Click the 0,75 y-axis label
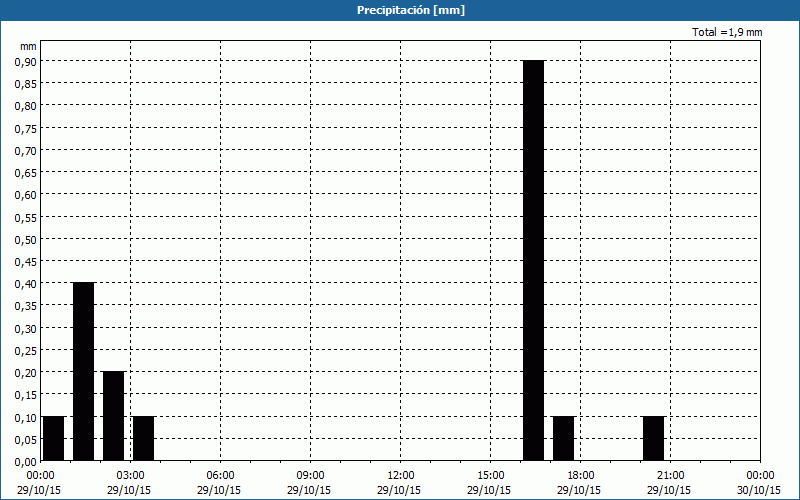 click(x=26, y=128)
